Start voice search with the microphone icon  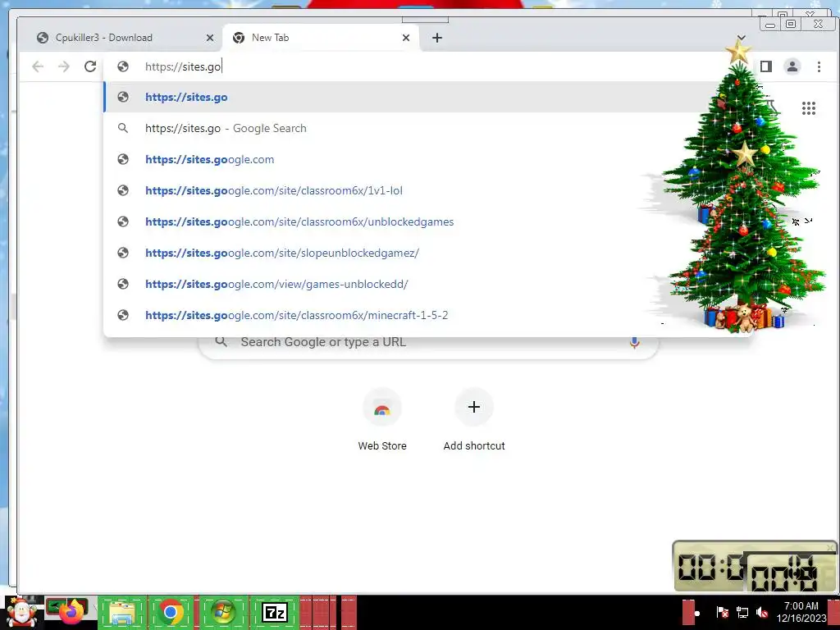point(634,343)
